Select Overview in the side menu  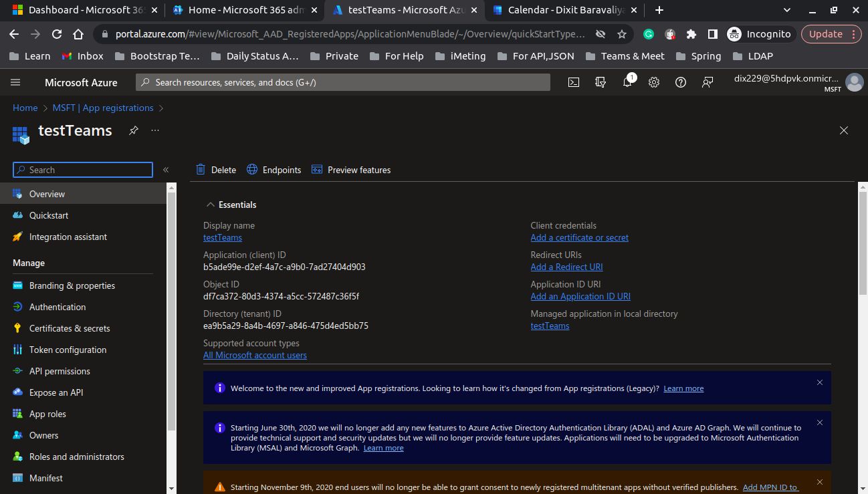pos(83,194)
